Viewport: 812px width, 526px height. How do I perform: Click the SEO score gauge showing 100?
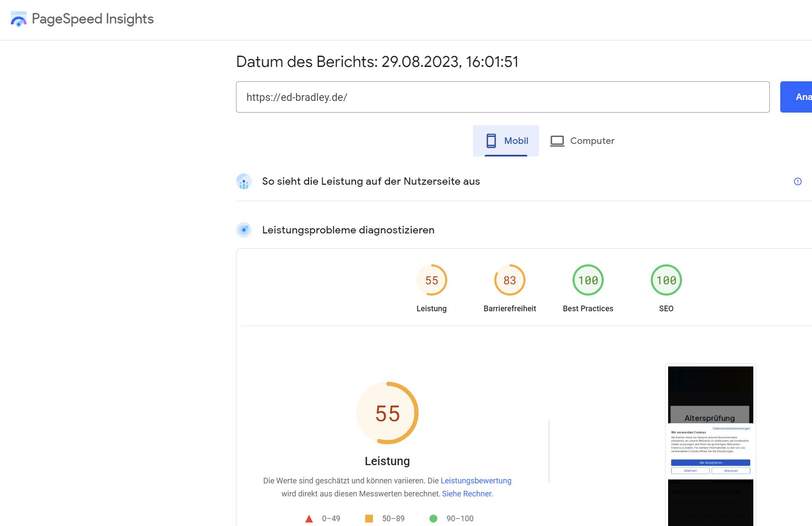tap(666, 280)
